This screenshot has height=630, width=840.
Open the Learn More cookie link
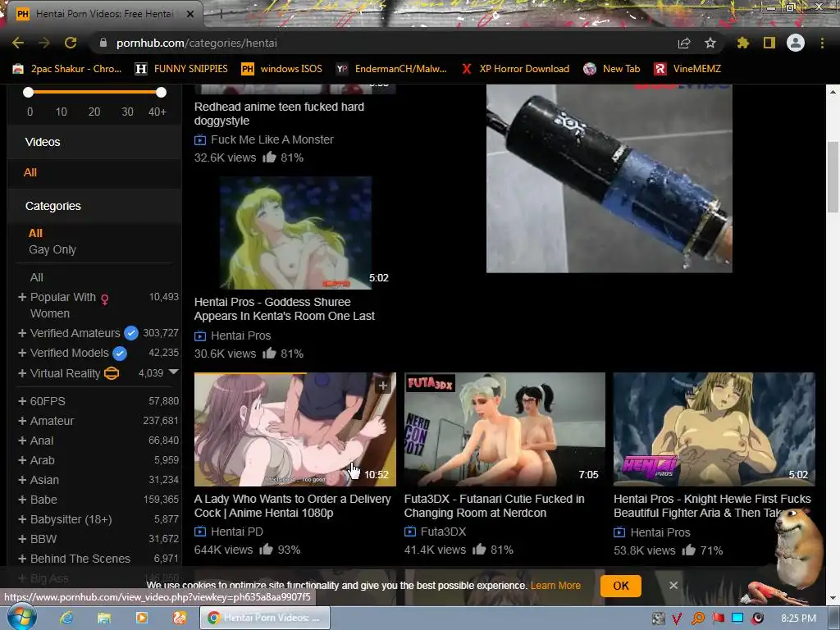[555, 586]
